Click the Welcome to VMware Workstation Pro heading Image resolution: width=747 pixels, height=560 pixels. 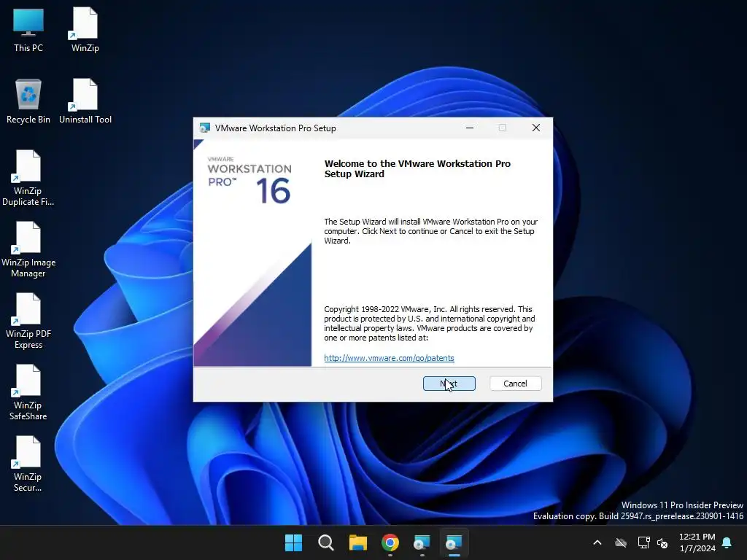tap(417, 168)
